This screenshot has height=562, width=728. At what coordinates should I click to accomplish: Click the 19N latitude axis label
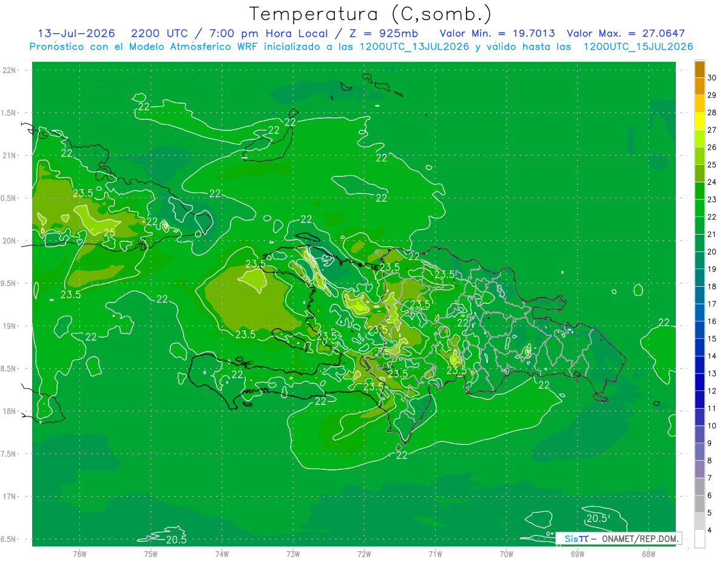(10, 326)
